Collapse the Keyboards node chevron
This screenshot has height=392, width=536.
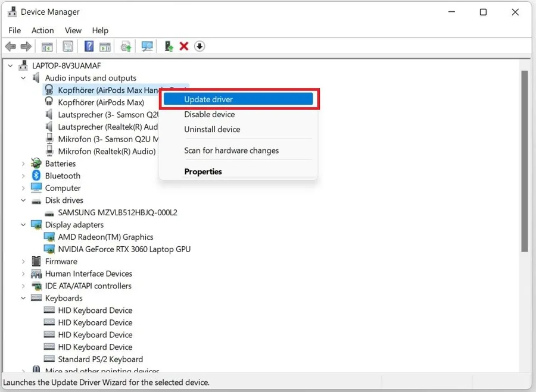click(x=23, y=298)
